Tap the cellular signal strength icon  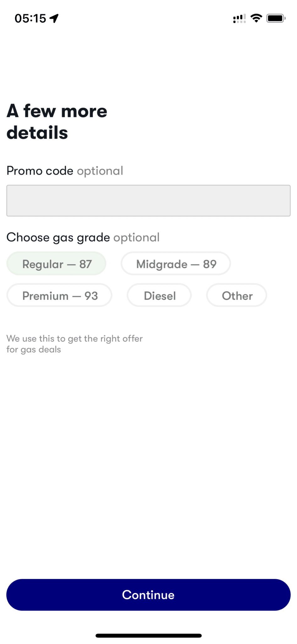239,19
